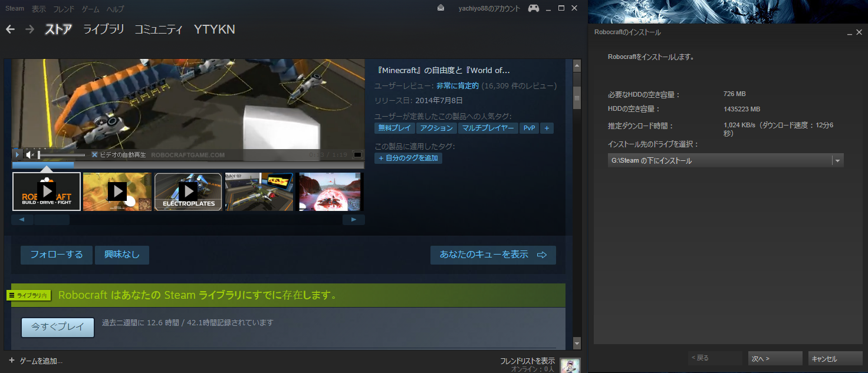Viewport: 868px width, 373px height.
Task: Open the install drive dropdown
Action: 726,160
